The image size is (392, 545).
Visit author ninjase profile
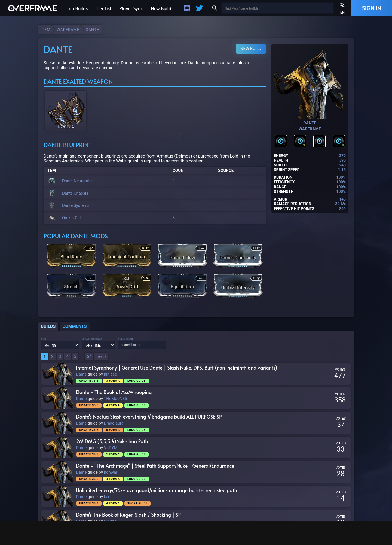[110, 374]
